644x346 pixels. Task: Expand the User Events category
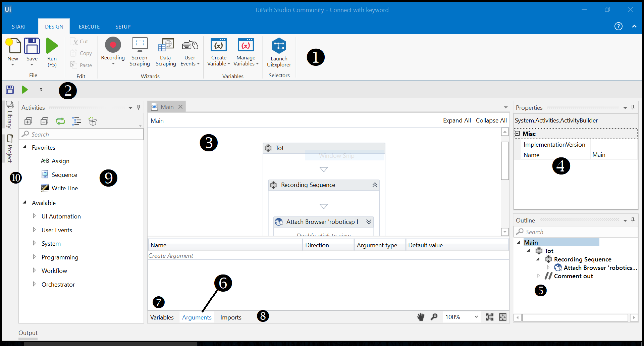pyautogui.click(x=34, y=230)
